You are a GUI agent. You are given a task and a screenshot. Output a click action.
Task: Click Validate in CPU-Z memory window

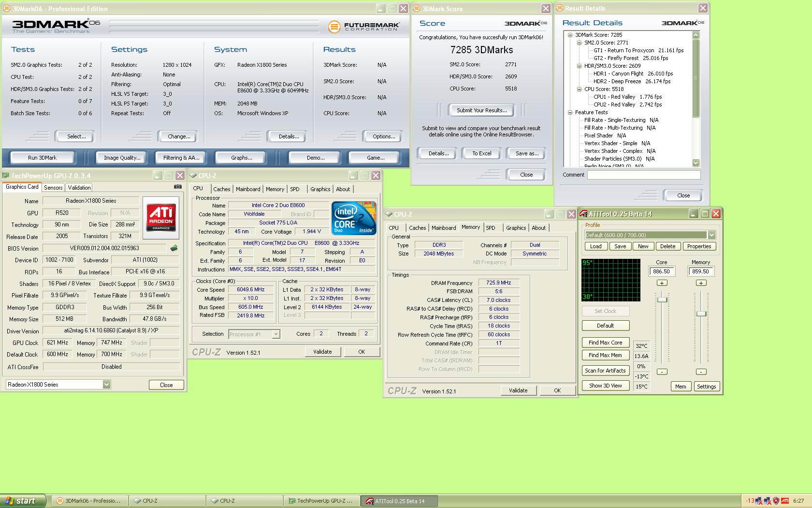(518, 390)
